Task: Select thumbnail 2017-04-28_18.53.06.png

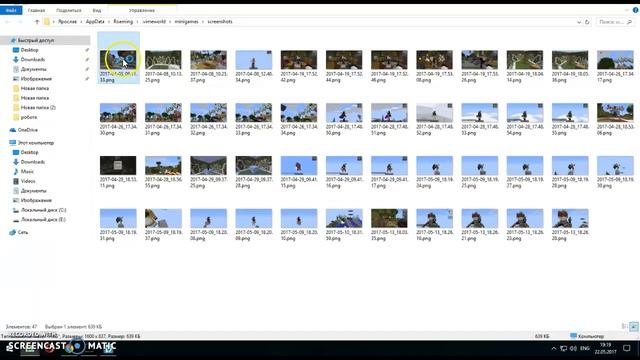Action: (615, 113)
